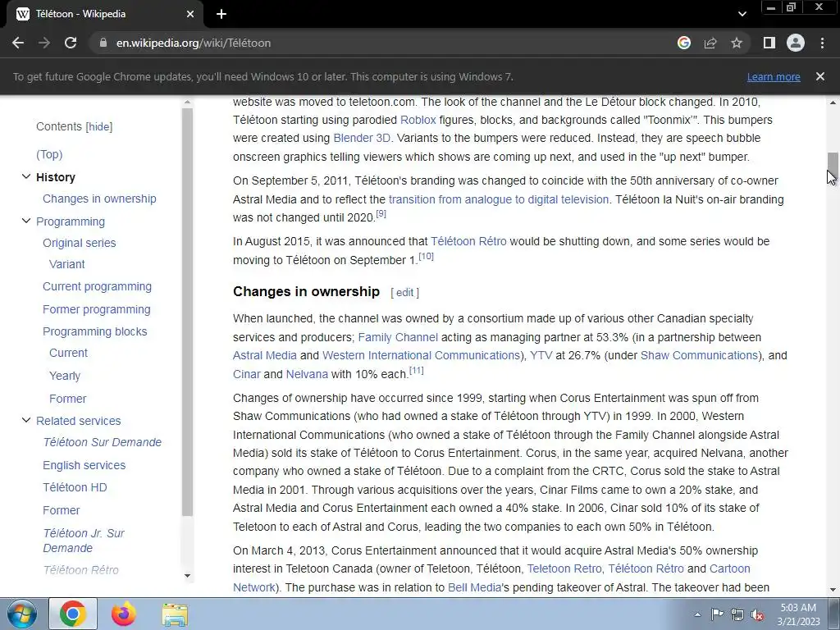Open the Blender 3D link
Viewport: 840px width, 630px height.
(362, 138)
